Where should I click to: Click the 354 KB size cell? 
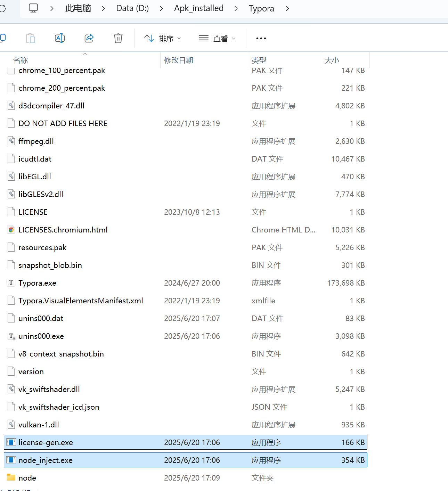tap(353, 460)
